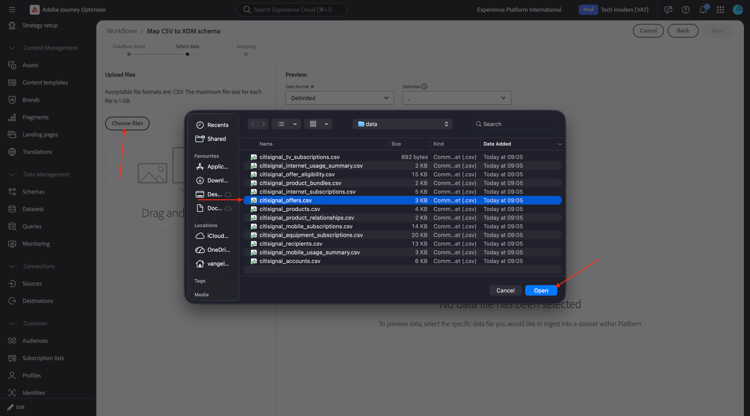Select Shared in the dialog sidebar
750x416 pixels.
tap(211, 139)
